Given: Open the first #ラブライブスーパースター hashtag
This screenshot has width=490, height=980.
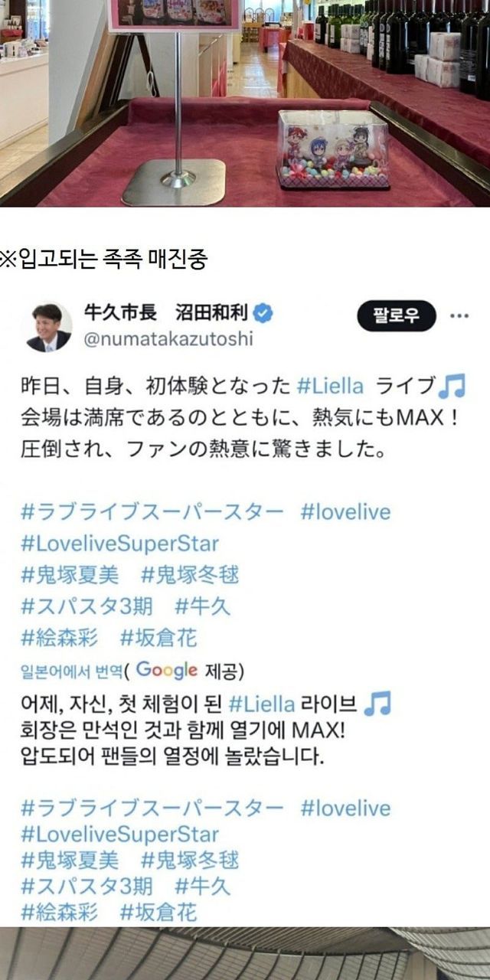Looking at the screenshot, I should 152,511.
